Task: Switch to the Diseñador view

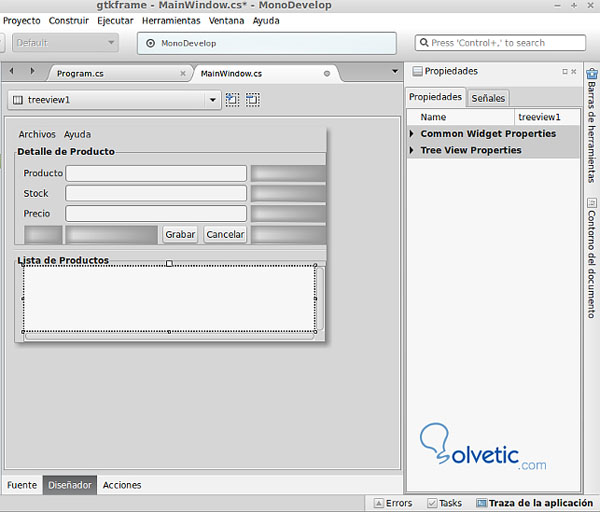Action: (x=70, y=485)
